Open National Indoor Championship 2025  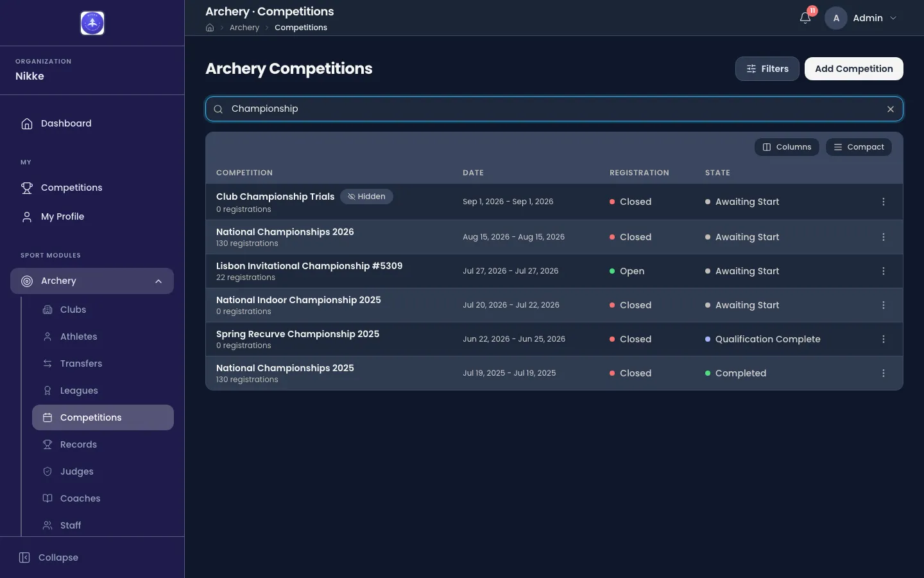pos(298,300)
